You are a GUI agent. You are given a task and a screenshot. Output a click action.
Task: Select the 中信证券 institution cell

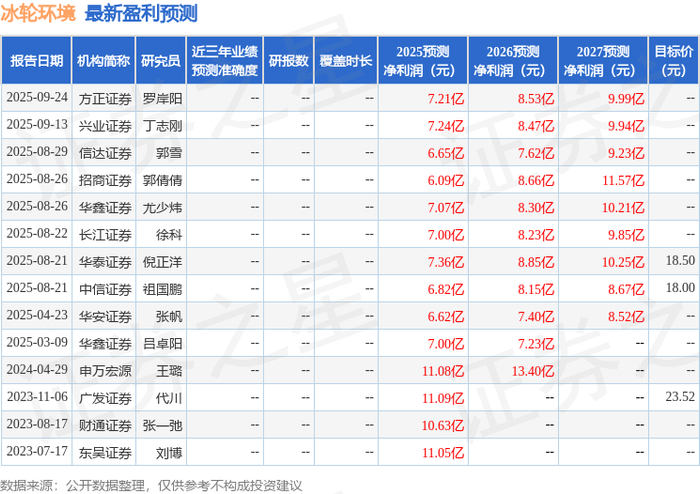coord(105,289)
